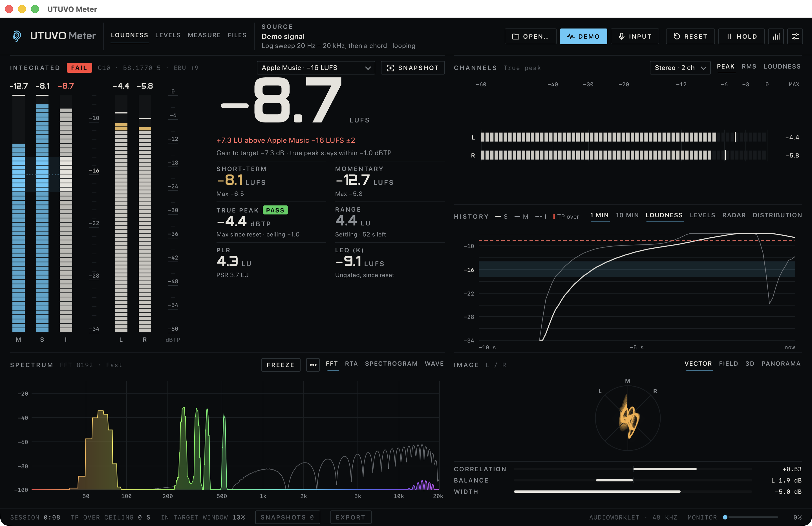Click the large −8.7 LUFS readout

coord(281,100)
